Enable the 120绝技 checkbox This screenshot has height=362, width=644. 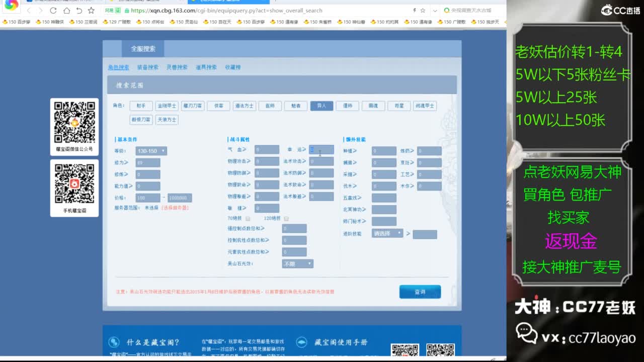tap(286, 218)
